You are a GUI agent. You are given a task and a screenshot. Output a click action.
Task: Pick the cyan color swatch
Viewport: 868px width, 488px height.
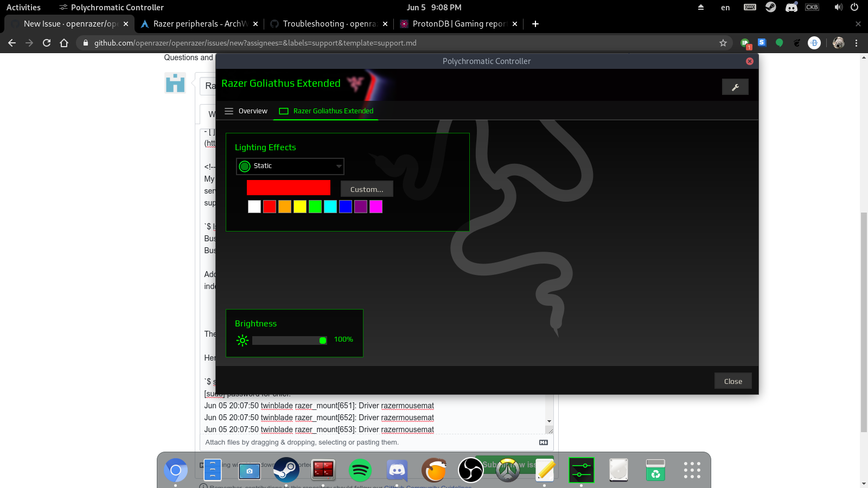coord(330,207)
